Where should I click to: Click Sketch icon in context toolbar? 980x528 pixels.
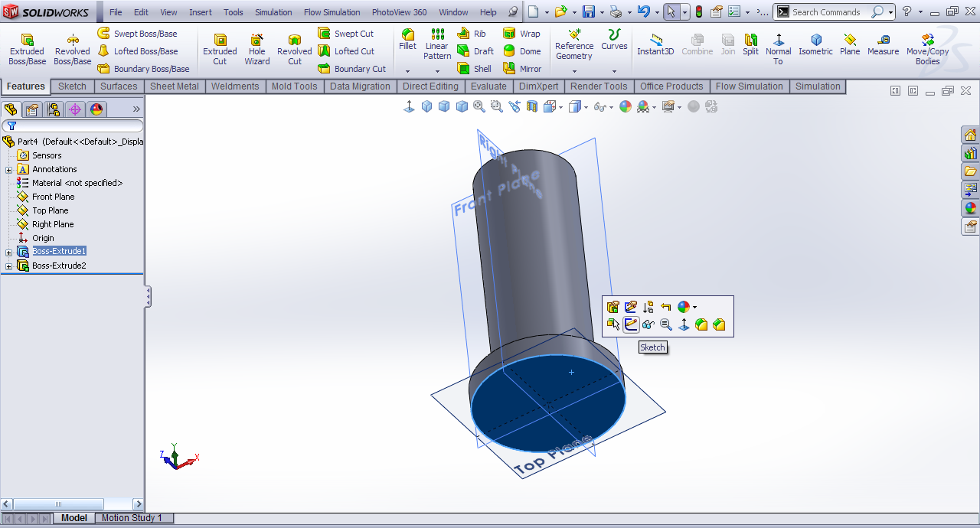[x=631, y=324]
